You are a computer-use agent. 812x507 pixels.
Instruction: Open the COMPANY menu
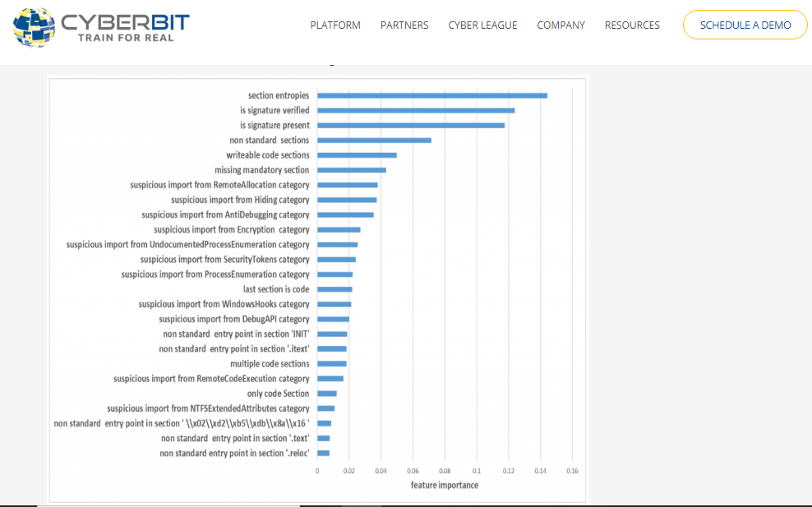point(561,25)
